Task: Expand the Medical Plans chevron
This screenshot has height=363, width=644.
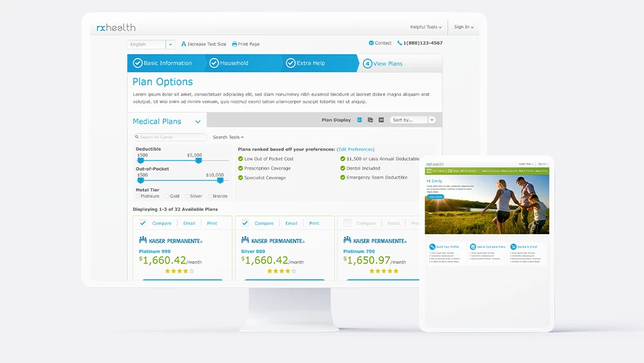Action: point(198,122)
